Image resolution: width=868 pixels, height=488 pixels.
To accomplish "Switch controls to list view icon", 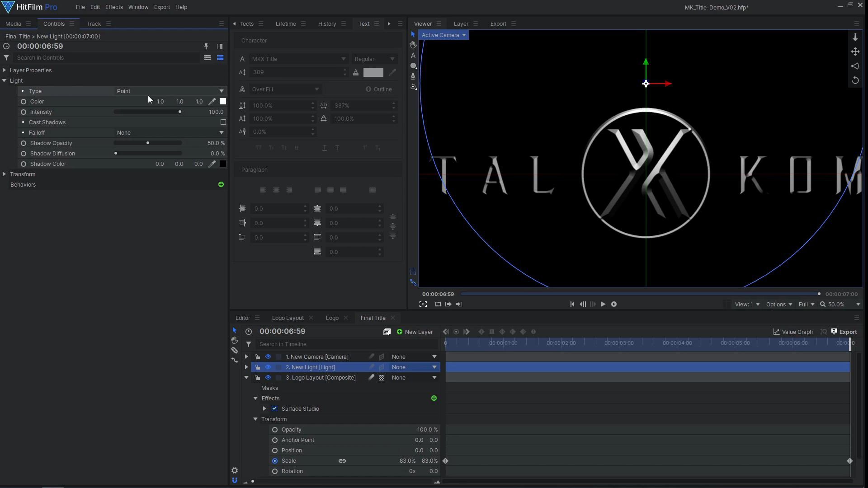I will [x=208, y=58].
